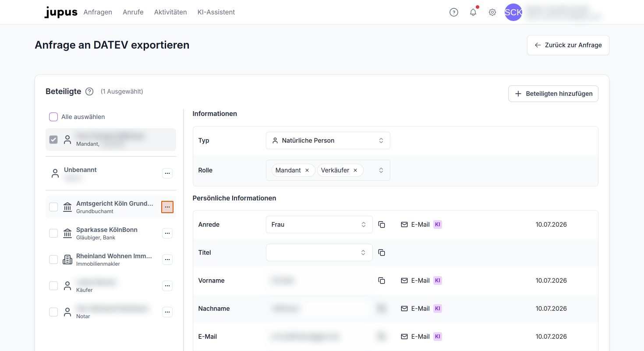Screen dimensions: 644x351
Task: Open more options for Unbenannt participant
Action: click(x=167, y=174)
